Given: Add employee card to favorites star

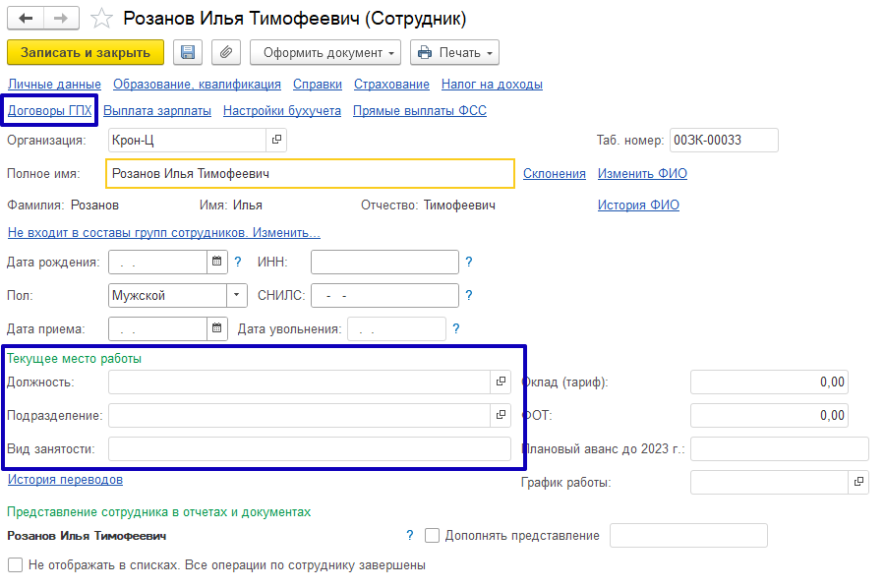Looking at the screenshot, I should (100, 19).
